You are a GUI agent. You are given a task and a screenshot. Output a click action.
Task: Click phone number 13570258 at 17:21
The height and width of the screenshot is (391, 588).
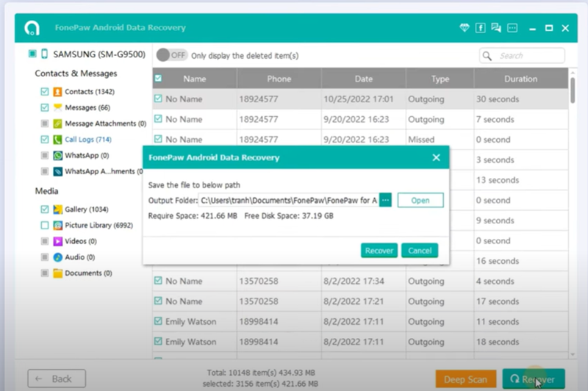click(259, 301)
